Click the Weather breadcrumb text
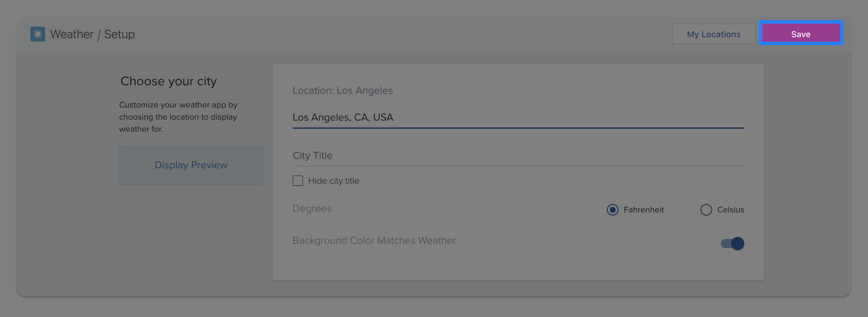The height and width of the screenshot is (317, 868). [72, 34]
